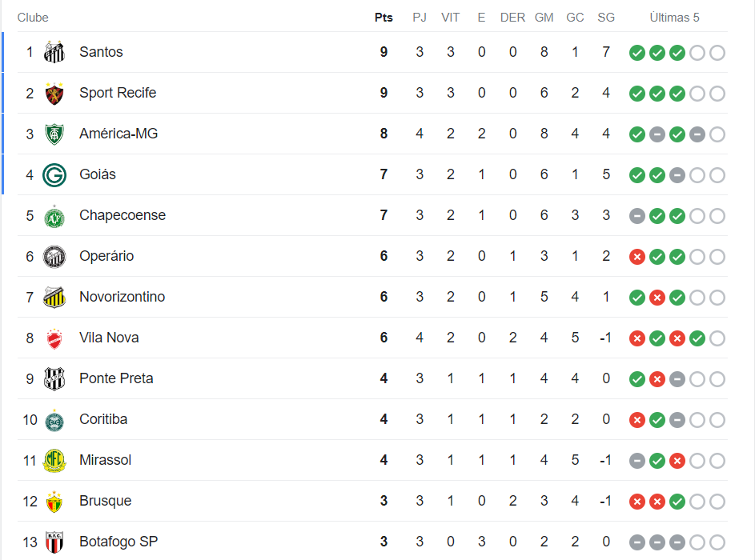Click the Sport Recife club crest

pos(54,94)
